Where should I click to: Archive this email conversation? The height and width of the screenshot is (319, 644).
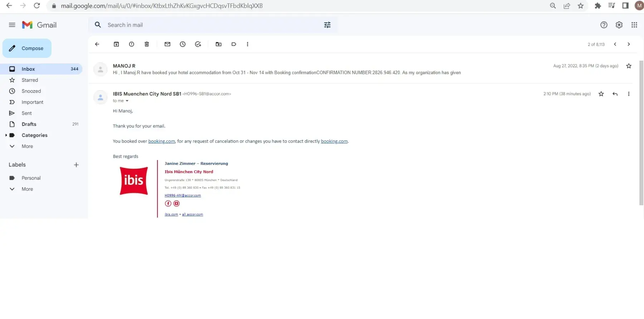point(116,44)
